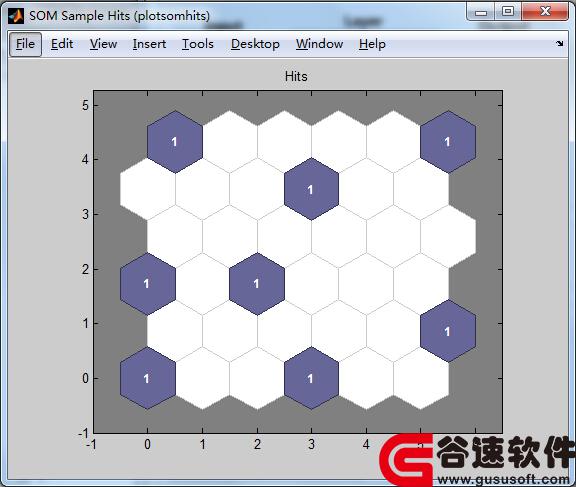Click the dock figure arrow icon
Viewport: 576px width, 487px height.
(x=559, y=43)
